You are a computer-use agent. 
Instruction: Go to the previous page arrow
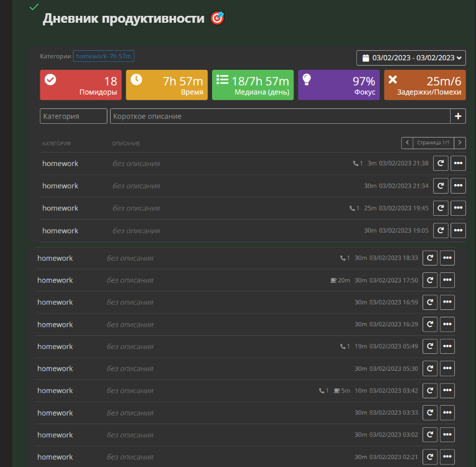pyautogui.click(x=407, y=143)
